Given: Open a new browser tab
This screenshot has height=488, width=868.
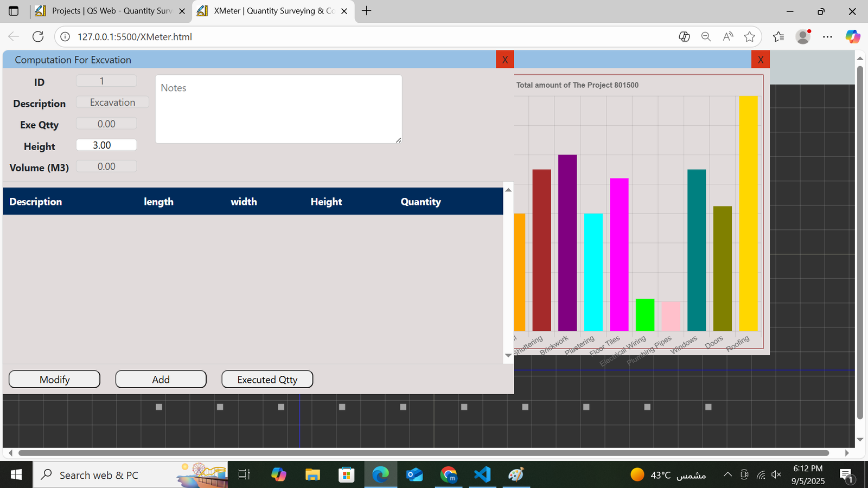Looking at the screenshot, I should tap(367, 11).
